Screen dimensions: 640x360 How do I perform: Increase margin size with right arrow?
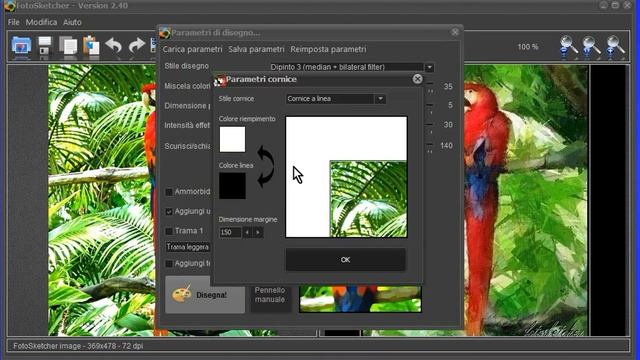pos(258,232)
